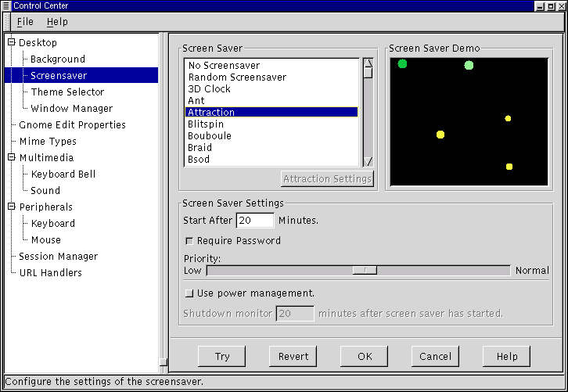
Task: Confirm settings with the OK button
Action: tap(365, 356)
